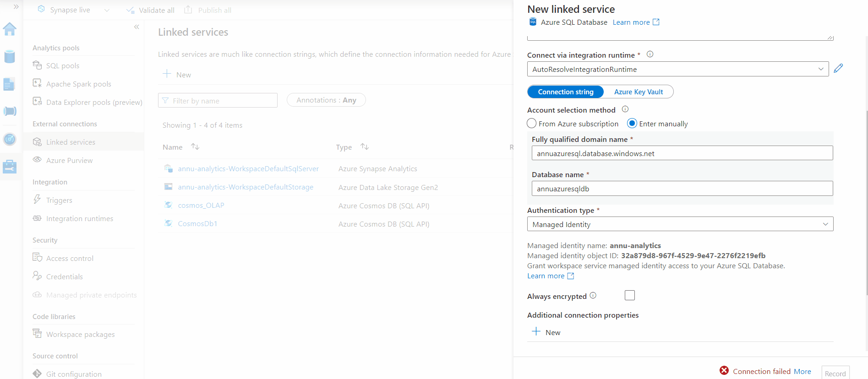Open Azure Purview page

pyautogui.click(x=70, y=161)
